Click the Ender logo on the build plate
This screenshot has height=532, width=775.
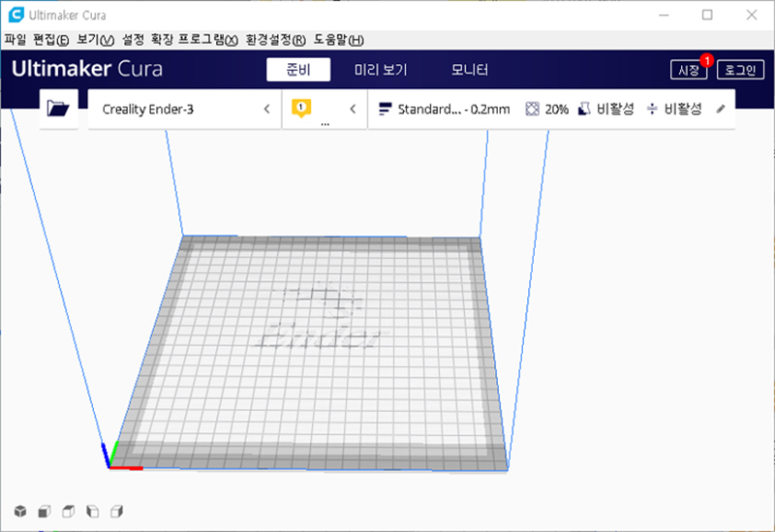pos(322,318)
